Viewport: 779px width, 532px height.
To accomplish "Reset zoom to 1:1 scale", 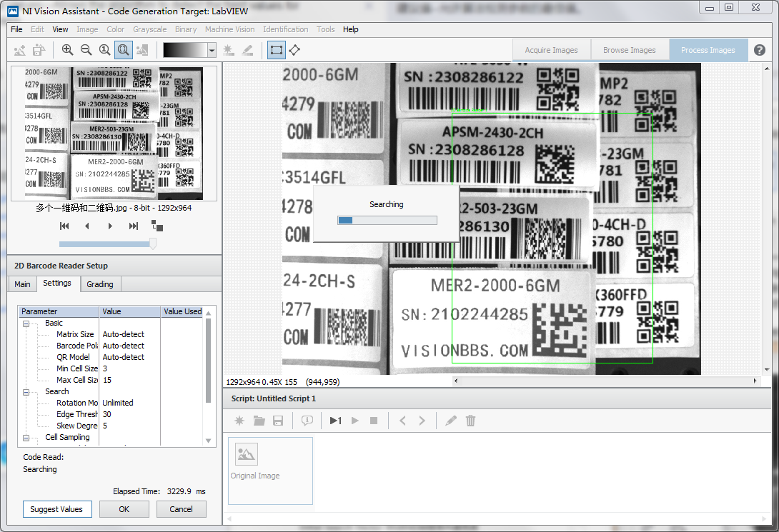I will coord(104,50).
